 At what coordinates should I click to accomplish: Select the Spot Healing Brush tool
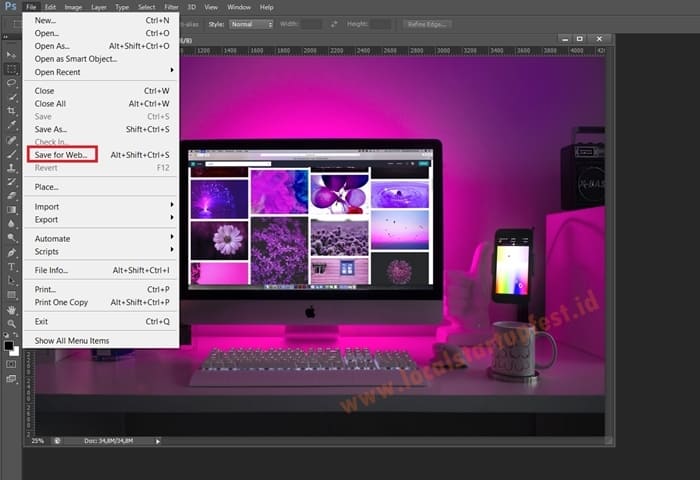pos(11,140)
